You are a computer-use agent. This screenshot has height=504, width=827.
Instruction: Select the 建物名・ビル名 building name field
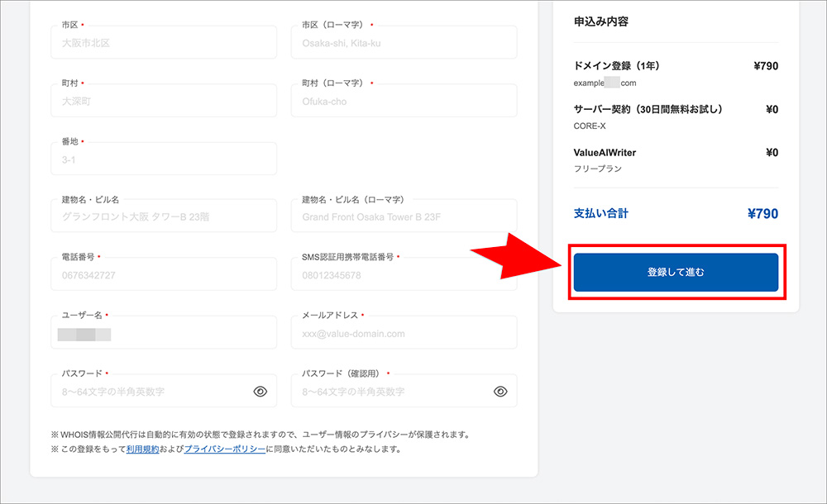163,215
